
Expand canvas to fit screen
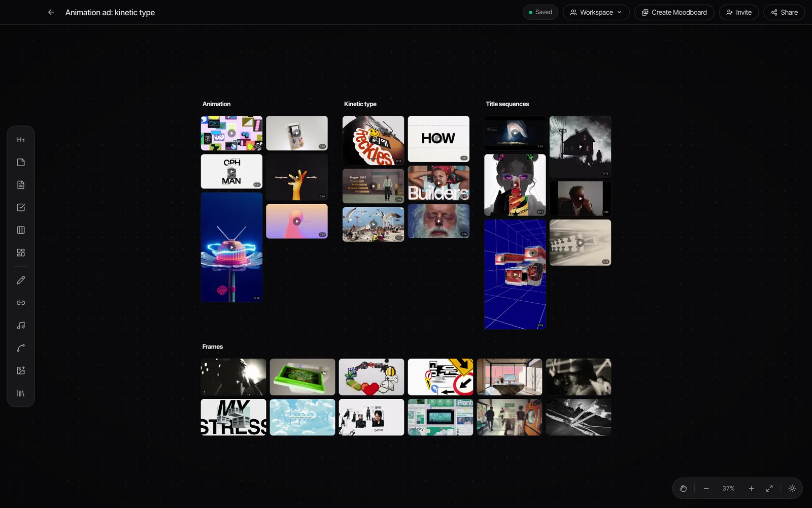click(x=769, y=488)
